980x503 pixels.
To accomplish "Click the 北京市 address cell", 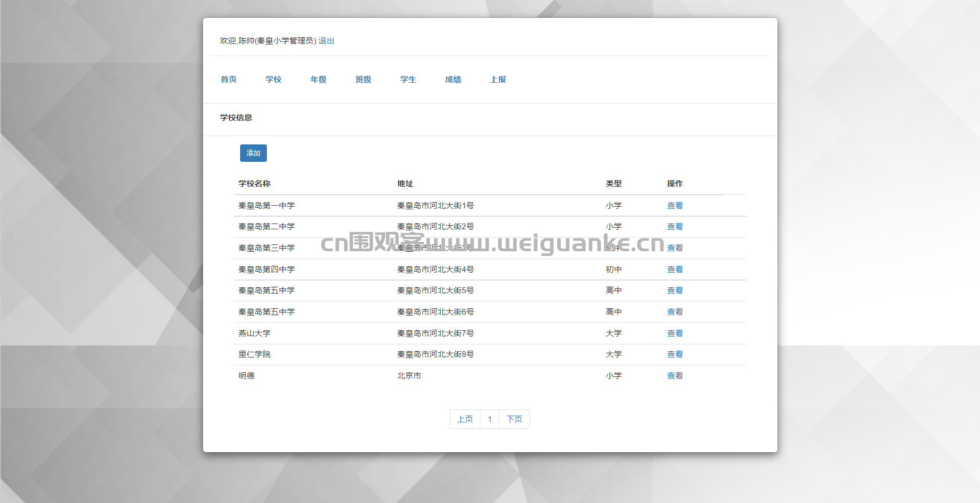I will point(409,376).
